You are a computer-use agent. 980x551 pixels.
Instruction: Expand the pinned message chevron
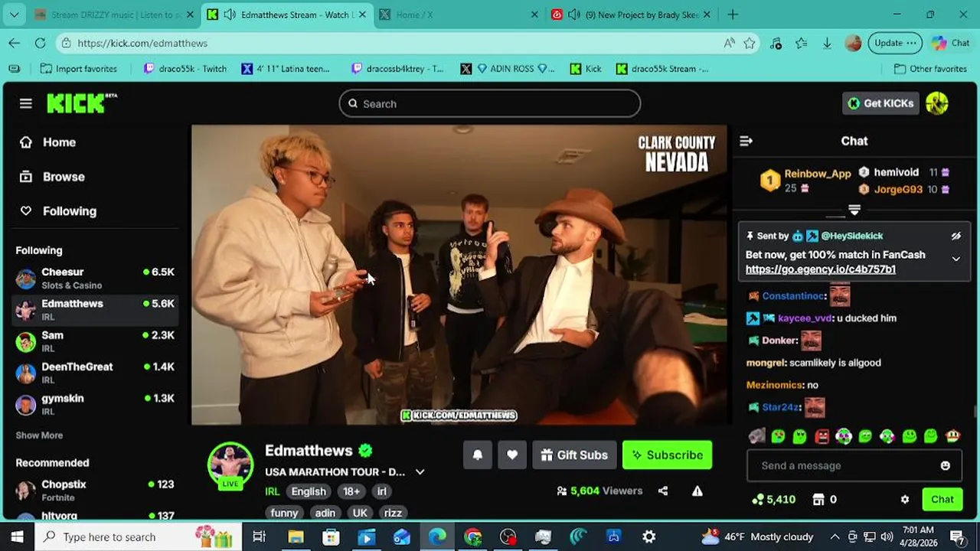point(955,259)
